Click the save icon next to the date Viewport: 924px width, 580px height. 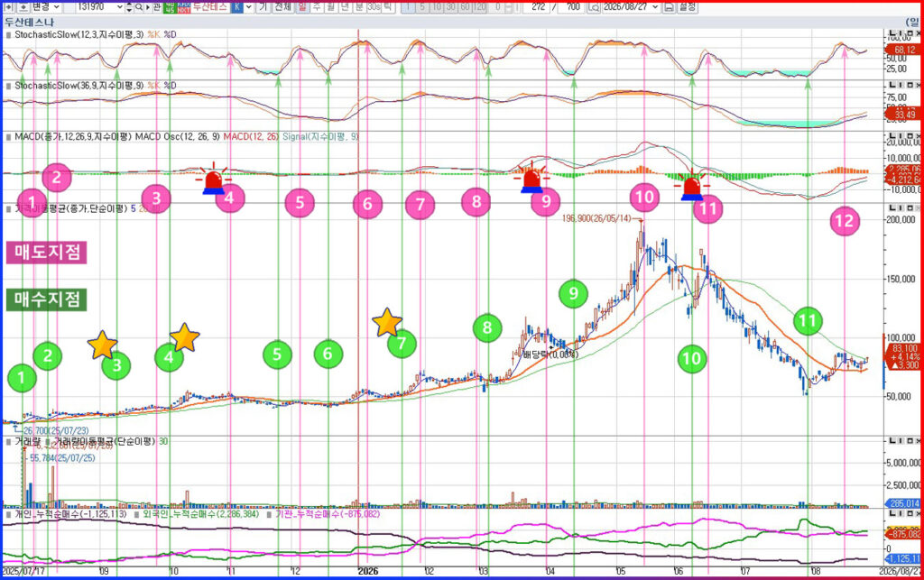coord(669,7)
